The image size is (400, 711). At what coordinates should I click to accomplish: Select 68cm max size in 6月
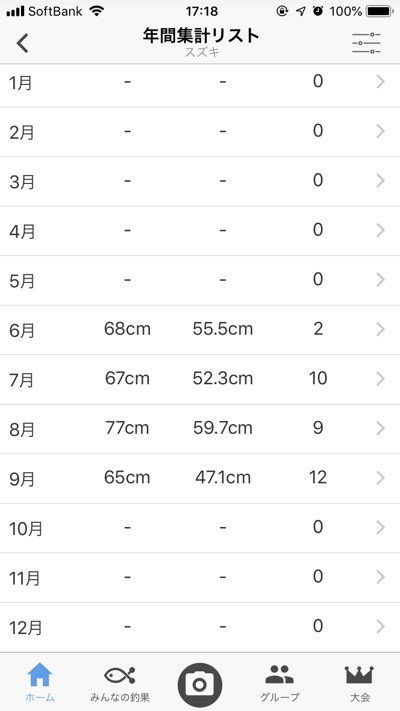coord(127,329)
